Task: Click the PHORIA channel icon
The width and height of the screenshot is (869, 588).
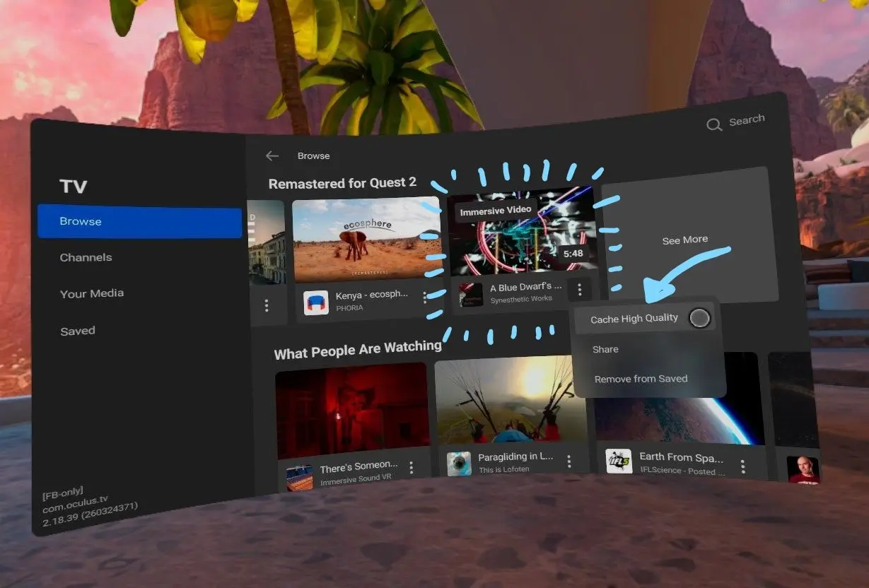Action: coord(316,302)
